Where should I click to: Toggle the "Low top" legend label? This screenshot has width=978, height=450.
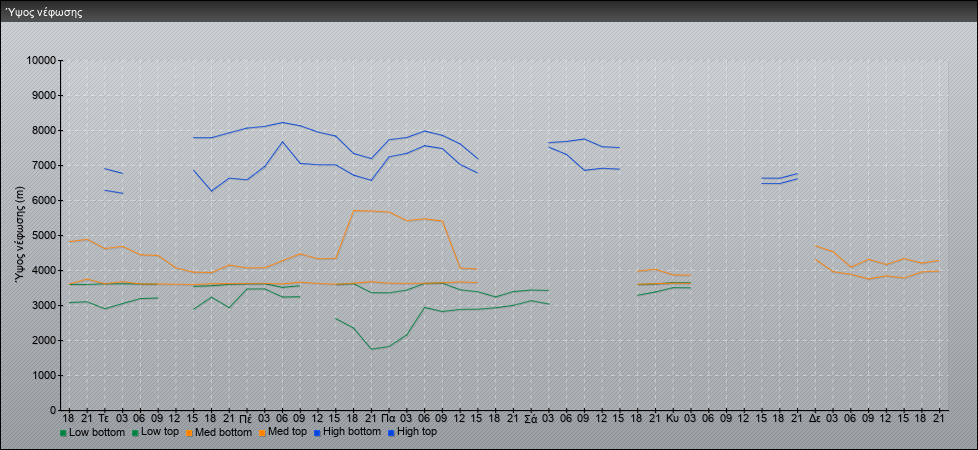[160, 432]
